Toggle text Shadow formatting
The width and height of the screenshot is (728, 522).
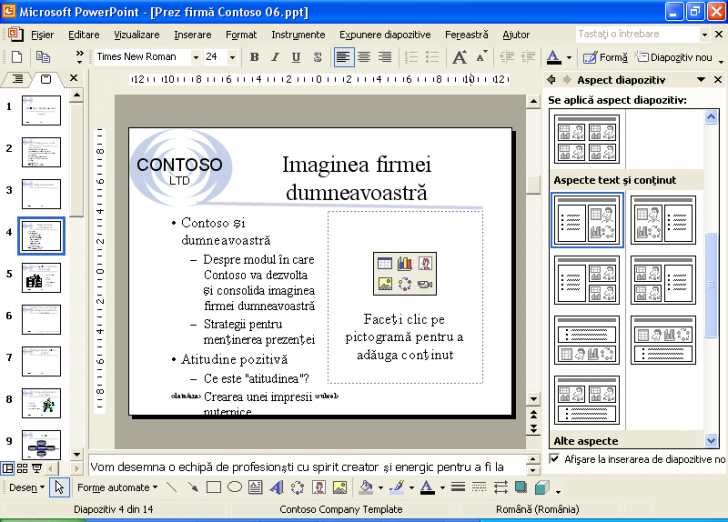click(318, 57)
